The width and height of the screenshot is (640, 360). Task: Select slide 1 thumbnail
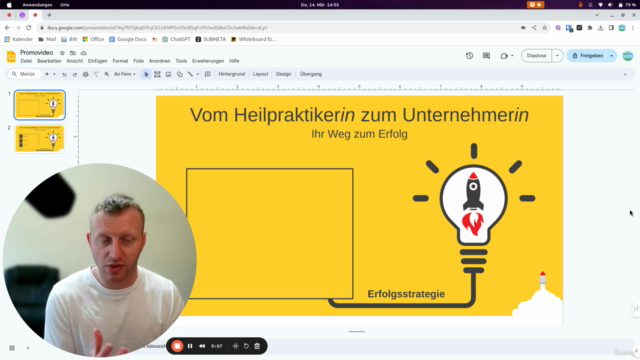point(40,105)
